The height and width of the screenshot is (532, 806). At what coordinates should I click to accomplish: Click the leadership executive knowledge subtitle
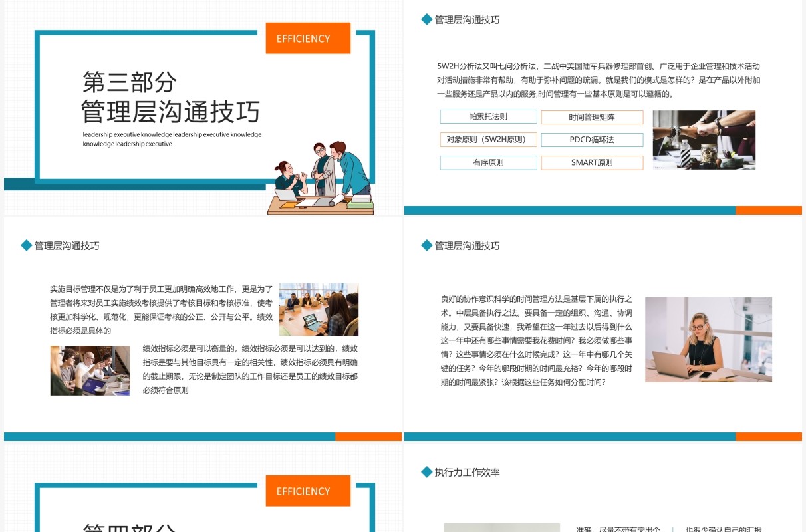tap(172, 139)
